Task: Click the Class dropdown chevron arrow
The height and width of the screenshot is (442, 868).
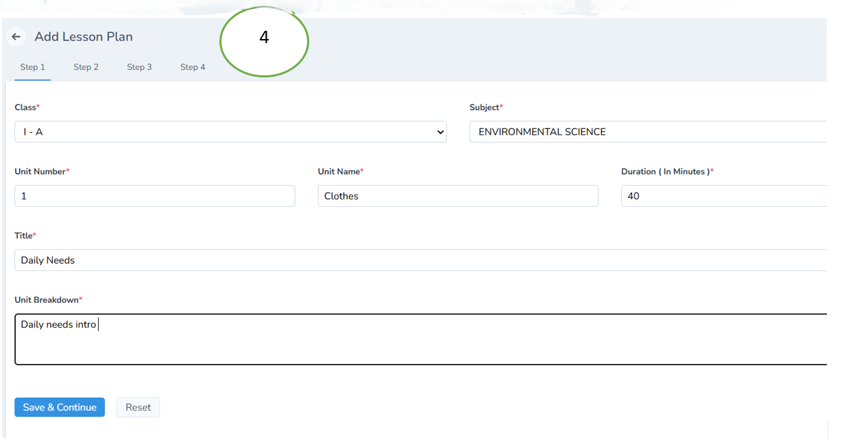Action: coord(441,132)
